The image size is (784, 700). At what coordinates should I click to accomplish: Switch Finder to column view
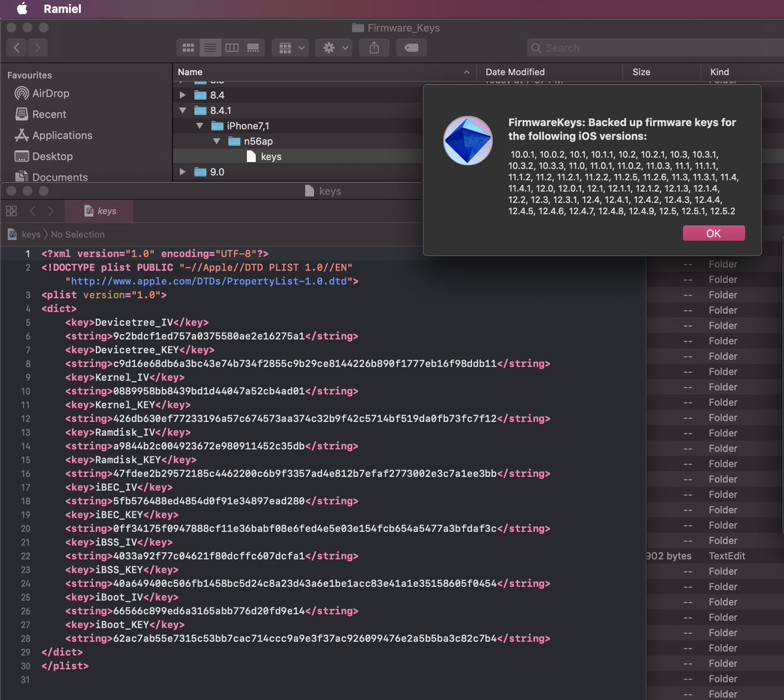click(231, 48)
